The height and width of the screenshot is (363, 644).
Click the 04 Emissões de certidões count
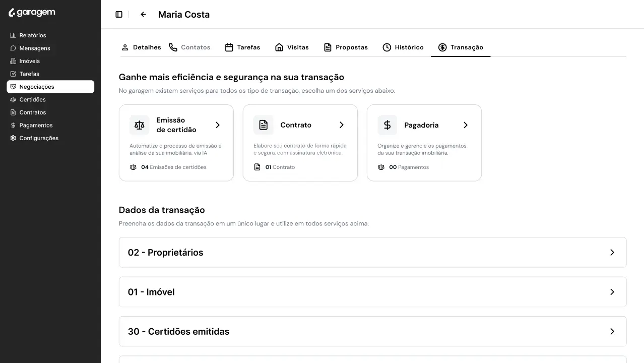click(x=174, y=167)
